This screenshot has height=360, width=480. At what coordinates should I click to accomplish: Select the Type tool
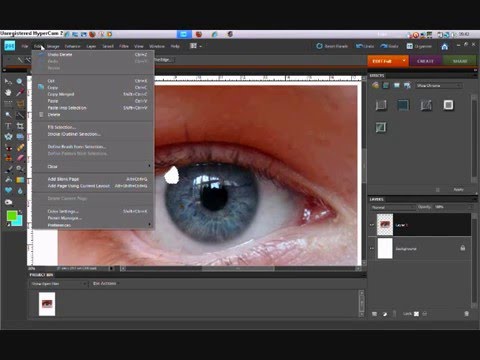pos(8,126)
